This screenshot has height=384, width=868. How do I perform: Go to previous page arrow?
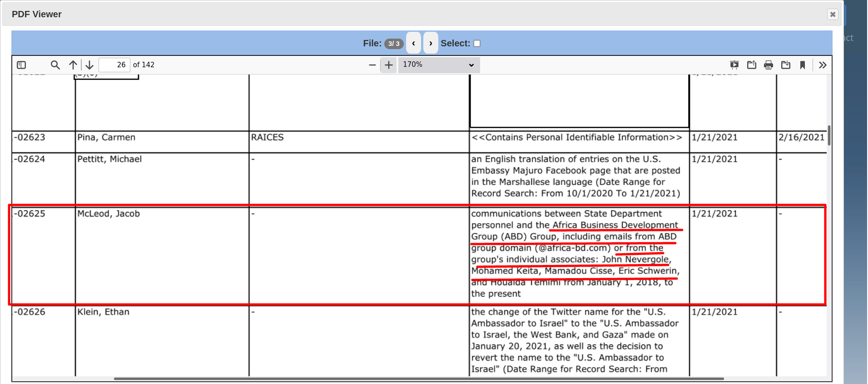73,65
